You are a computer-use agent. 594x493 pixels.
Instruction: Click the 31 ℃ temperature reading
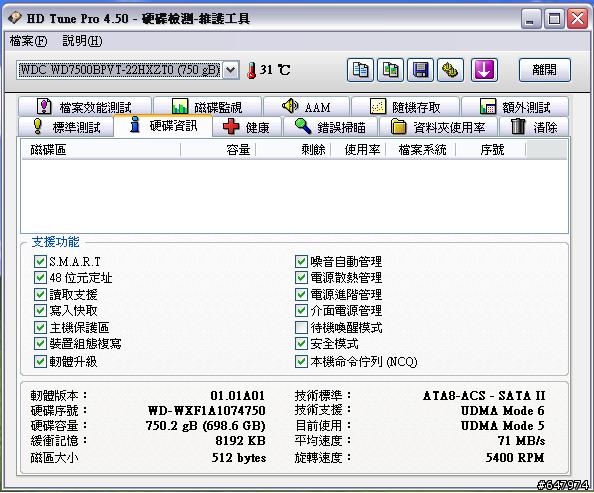[275, 70]
